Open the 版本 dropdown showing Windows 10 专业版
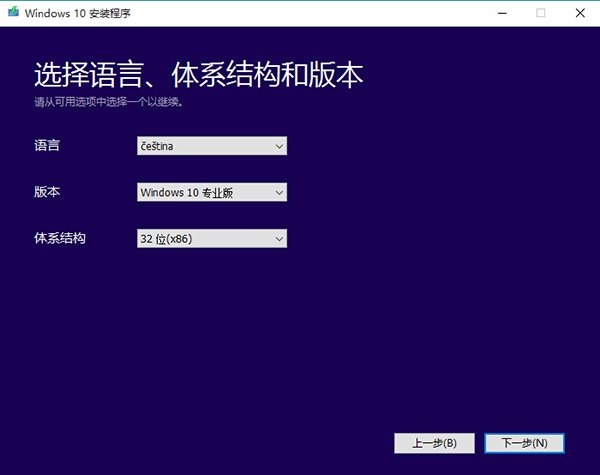 click(x=212, y=192)
